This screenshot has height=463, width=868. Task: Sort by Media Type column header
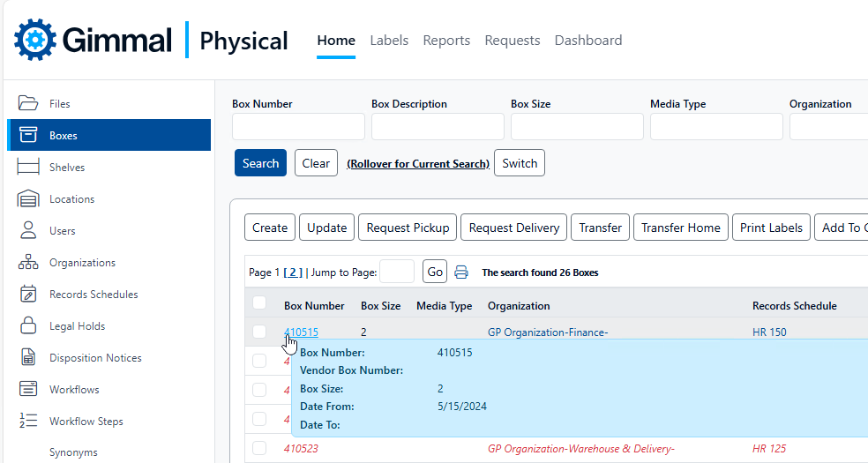click(x=444, y=305)
